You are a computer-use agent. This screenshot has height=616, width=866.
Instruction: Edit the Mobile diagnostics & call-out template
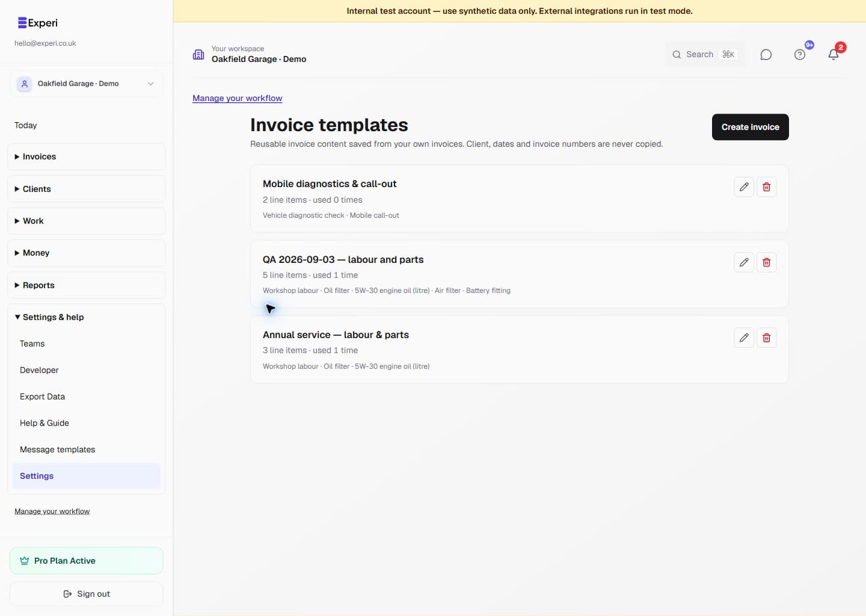[744, 186]
